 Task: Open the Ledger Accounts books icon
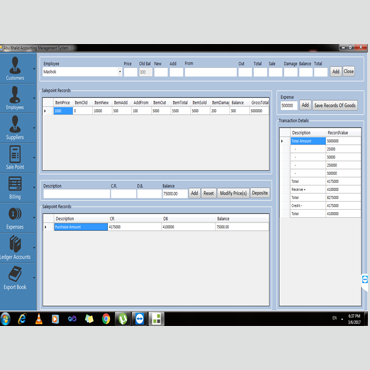click(15, 244)
